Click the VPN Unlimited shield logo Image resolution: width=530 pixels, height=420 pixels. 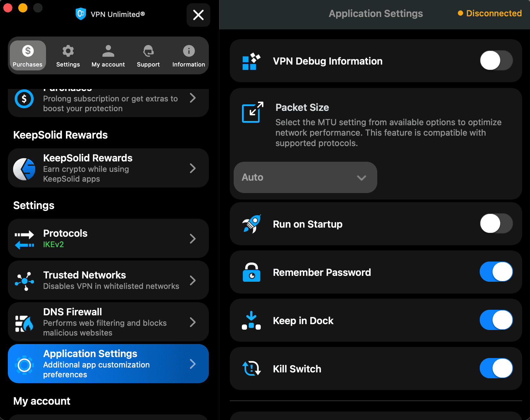tap(81, 14)
